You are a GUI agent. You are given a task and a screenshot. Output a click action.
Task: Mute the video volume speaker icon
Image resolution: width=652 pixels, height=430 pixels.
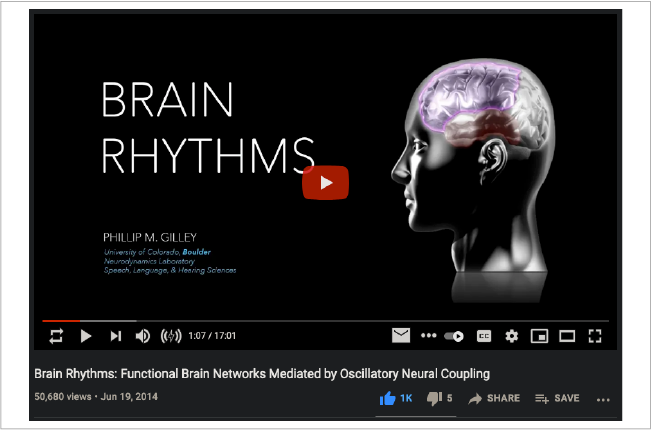143,336
